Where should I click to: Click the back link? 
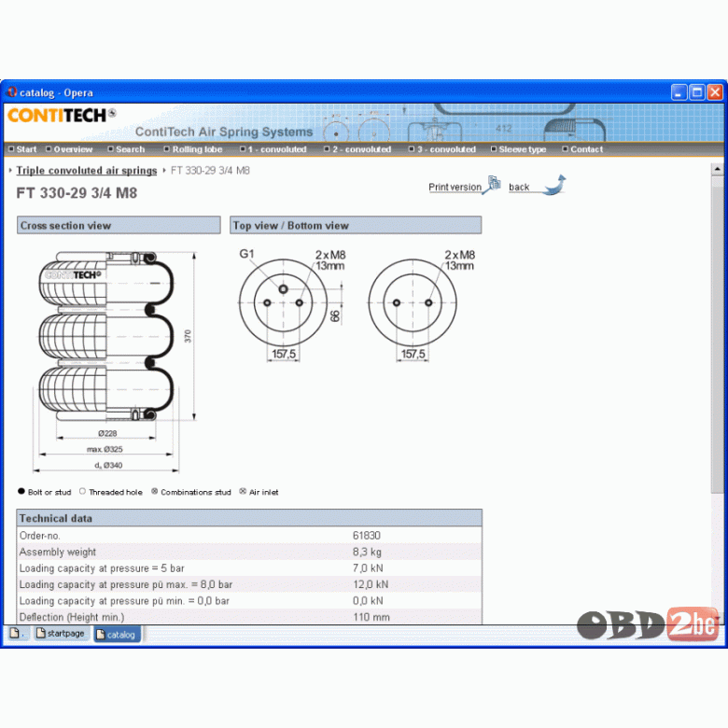(519, 187)
